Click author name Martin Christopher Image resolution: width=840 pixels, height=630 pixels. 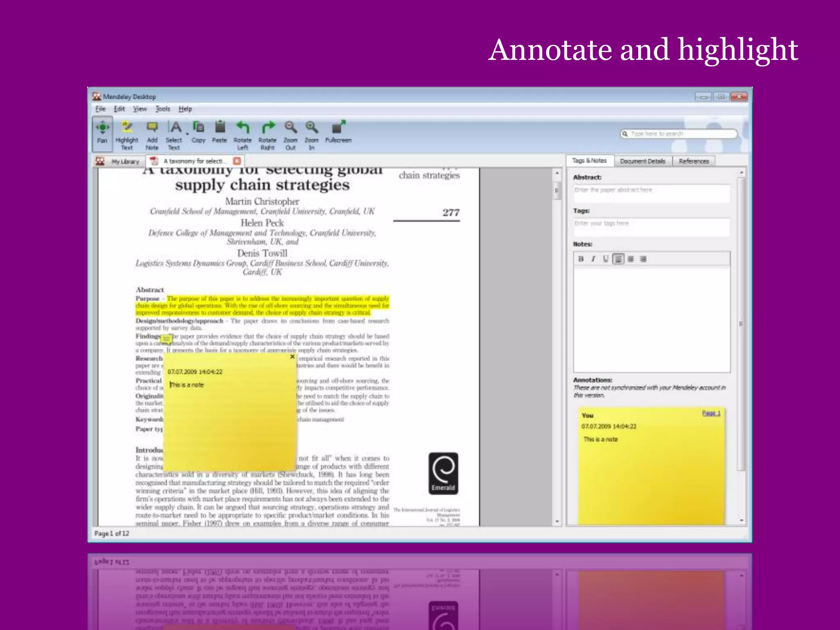[x=262, y=201]
